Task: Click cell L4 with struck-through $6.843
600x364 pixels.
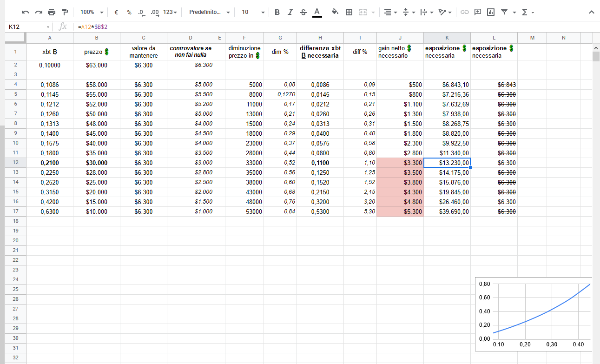Action: [x=494, y=85]
